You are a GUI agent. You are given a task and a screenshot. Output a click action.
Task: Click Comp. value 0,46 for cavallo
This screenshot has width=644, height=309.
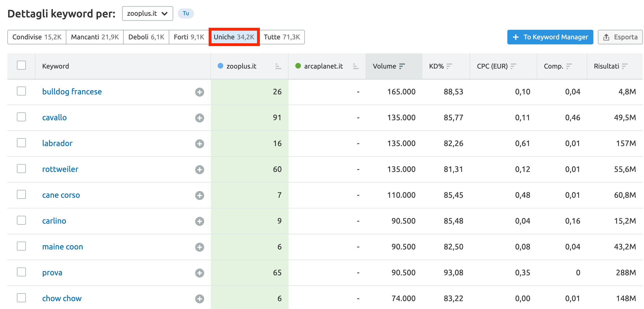click(x=573, y=118)
